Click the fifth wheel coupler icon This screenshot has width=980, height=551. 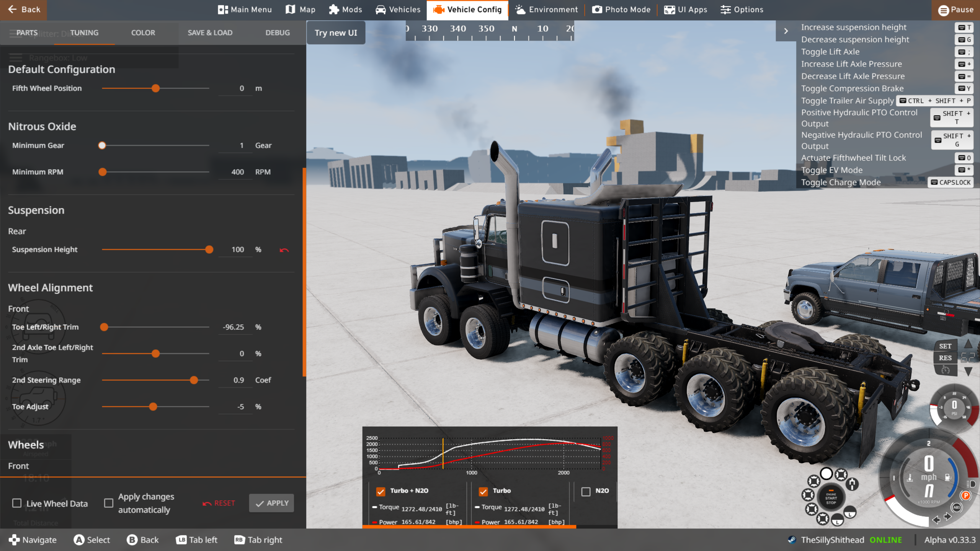[x=852, y=484]
